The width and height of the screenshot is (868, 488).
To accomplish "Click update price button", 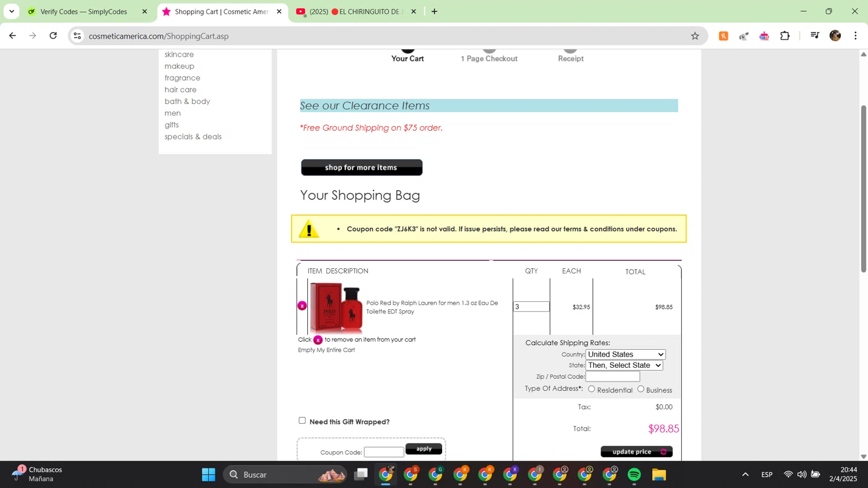I will (637, 452).
